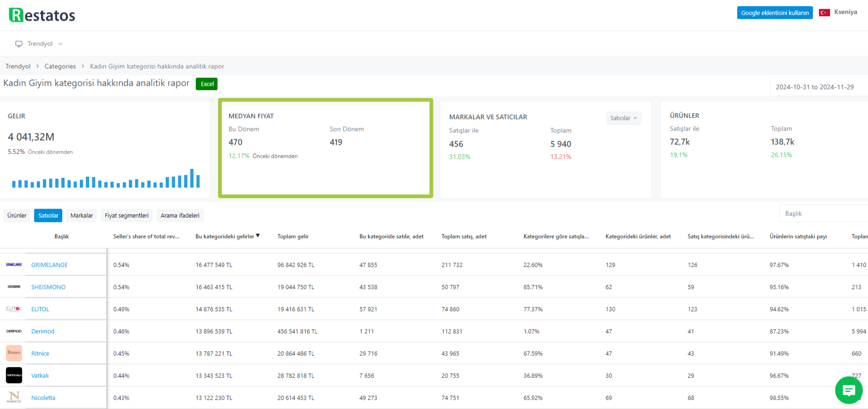Open ELİTOL seller link
The height and width of the screenshot is (409, 868).
point(40,309)
